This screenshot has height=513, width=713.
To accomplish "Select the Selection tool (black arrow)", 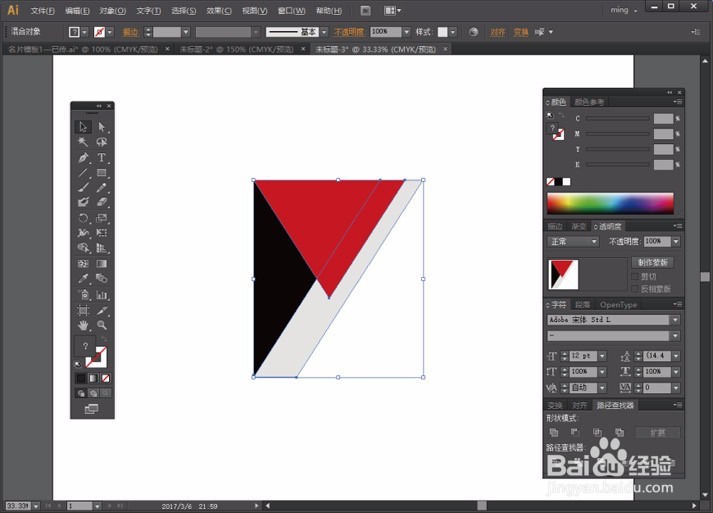I will coord(83,127).
